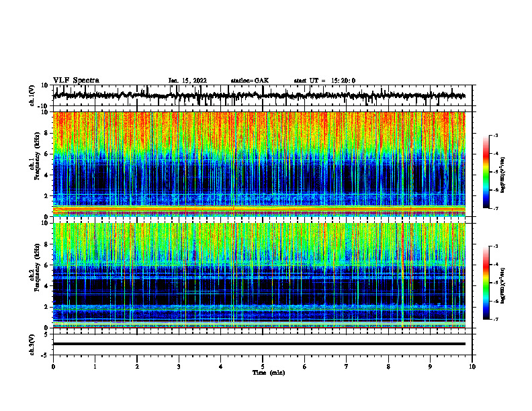Screen dimensions: 532x411
Task: Select the date text "Jan. 15, 2022"
Action: point(187,81)
